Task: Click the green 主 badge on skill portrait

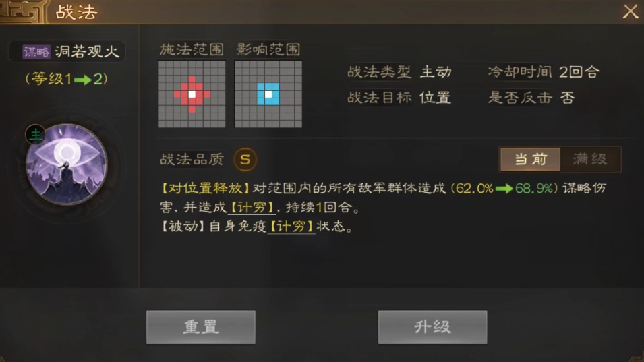Action: [35, 134]
